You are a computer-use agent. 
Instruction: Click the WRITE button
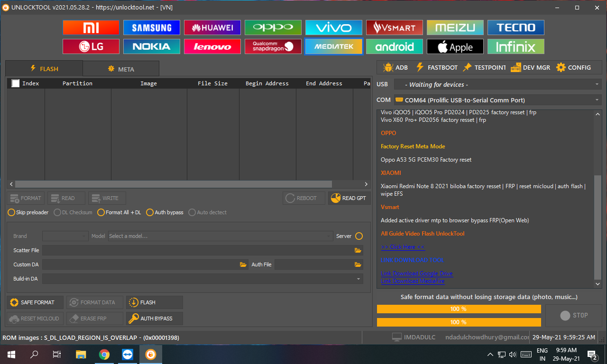pyautogui.click(x=108, y=198)
